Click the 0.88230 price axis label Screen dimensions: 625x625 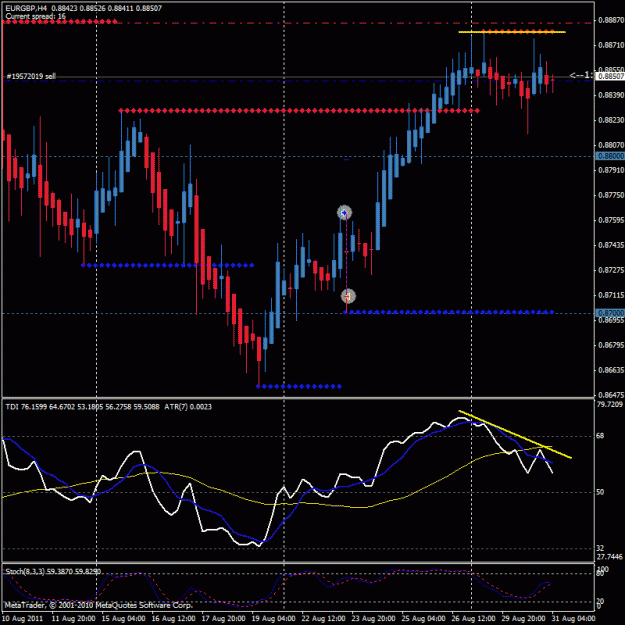[611, 120]
